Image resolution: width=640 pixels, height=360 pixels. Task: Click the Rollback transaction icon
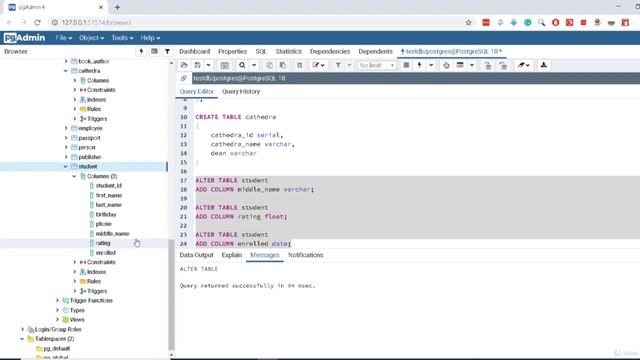(x=503, y=65)
